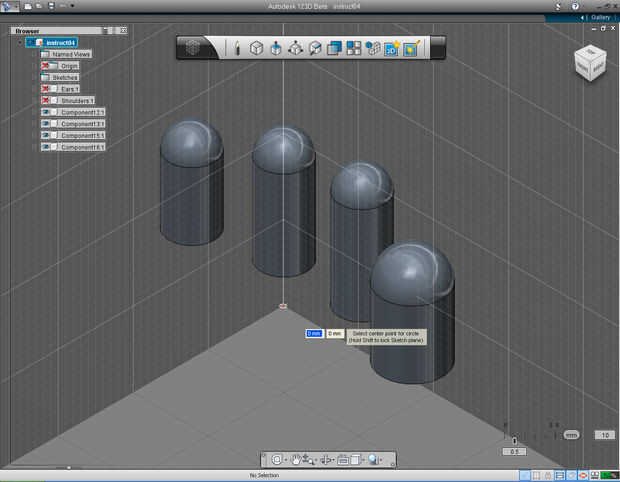Toggle visibility of Shoulders:1
The image size is (620, 482).
46,100
